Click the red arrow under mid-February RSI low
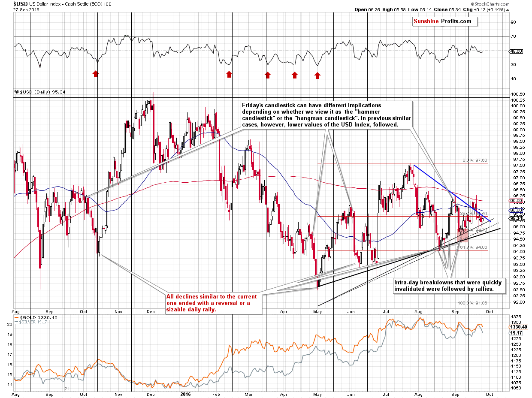 (229, 74)
